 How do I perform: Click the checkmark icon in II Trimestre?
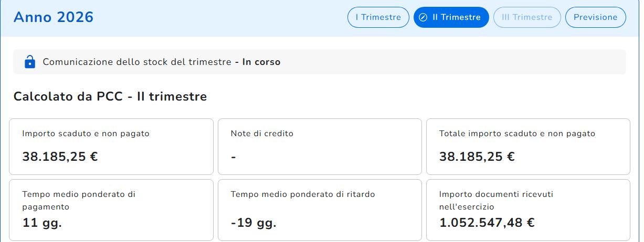pyautogui.click(x=423, y=17)
